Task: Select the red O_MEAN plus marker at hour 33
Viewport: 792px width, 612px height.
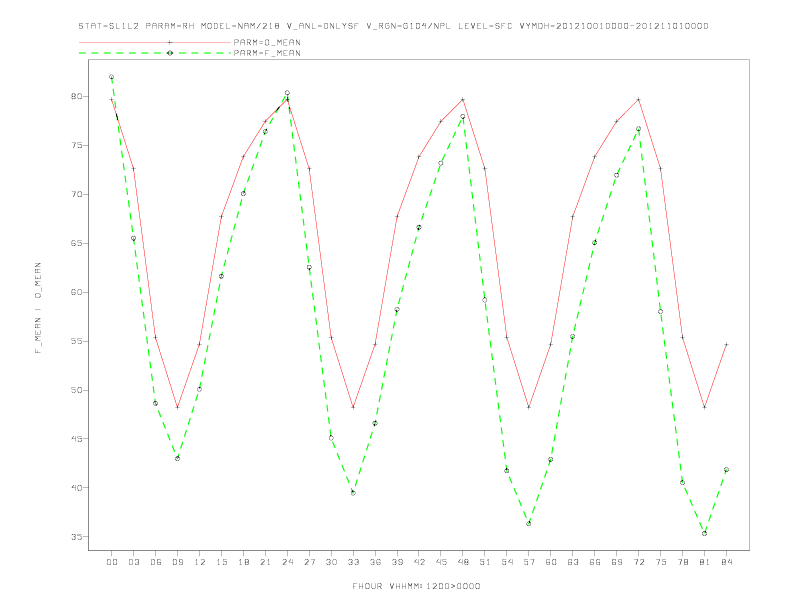Action: [x=353, y=407]
